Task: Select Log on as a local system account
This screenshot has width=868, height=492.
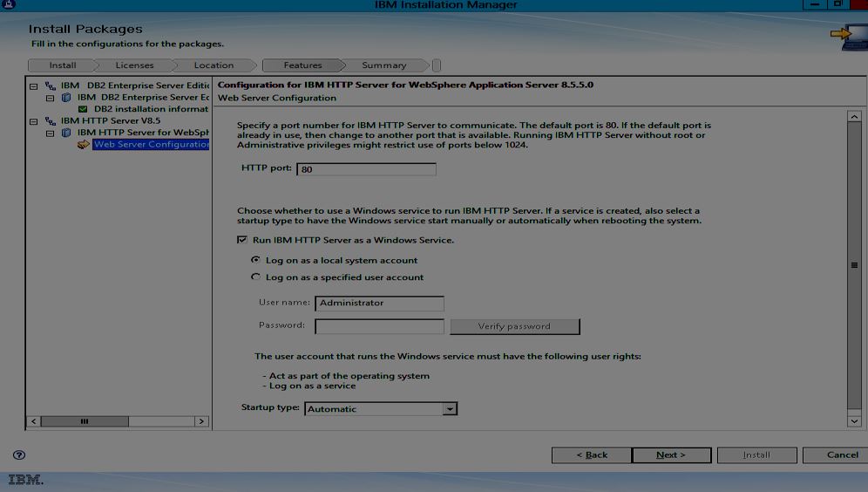Action: 255,260
